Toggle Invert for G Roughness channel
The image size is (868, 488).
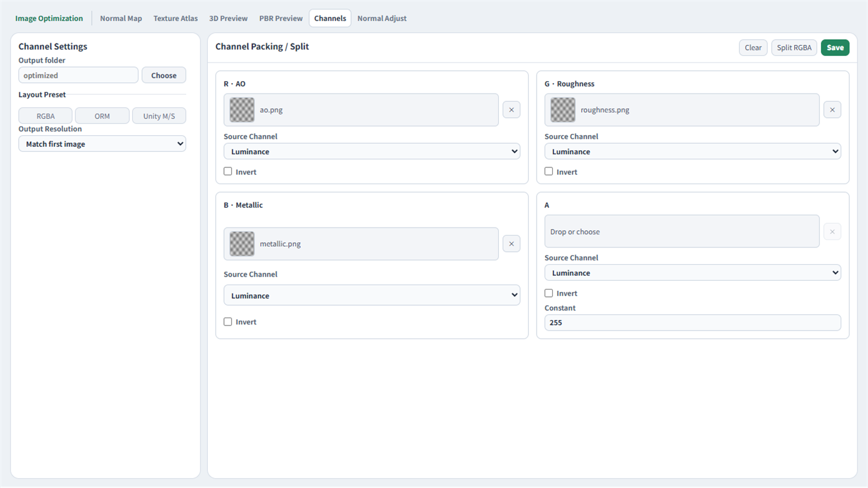[x=548, y=172]
